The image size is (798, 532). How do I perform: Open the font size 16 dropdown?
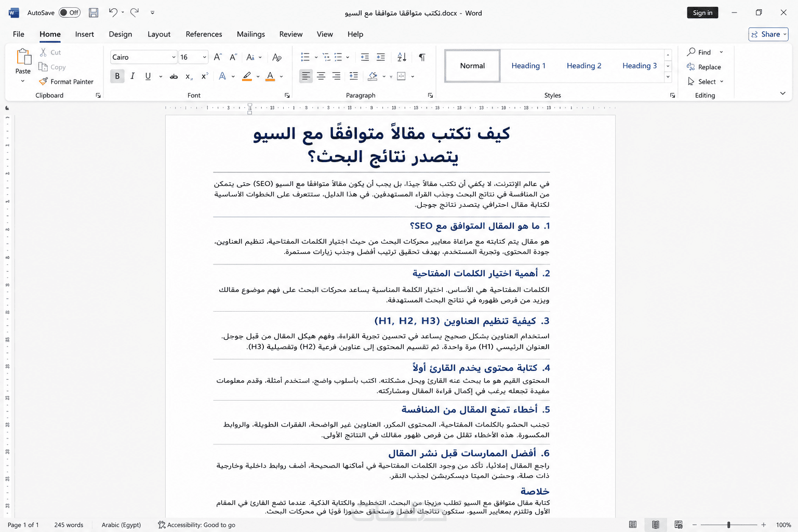[x=205, y=57]
